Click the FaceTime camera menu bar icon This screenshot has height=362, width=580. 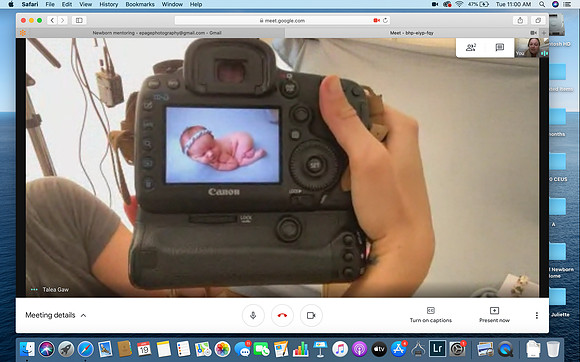435,4
